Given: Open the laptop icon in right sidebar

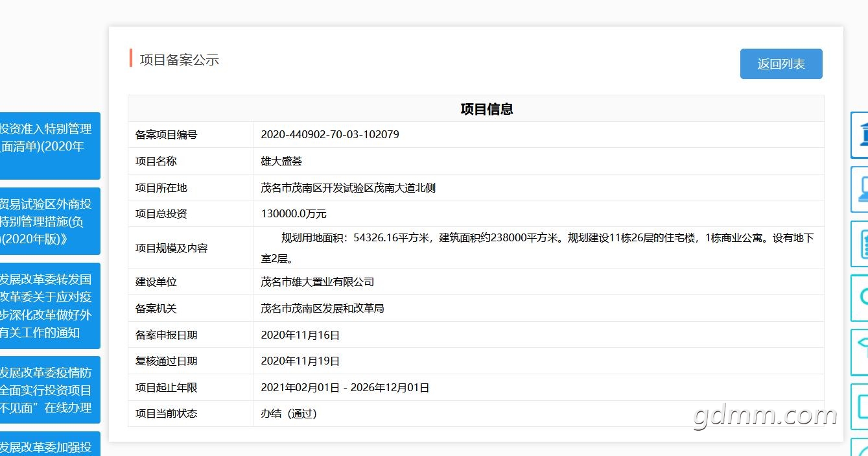Looking at the screenshot, I should [x=860, y=189].
